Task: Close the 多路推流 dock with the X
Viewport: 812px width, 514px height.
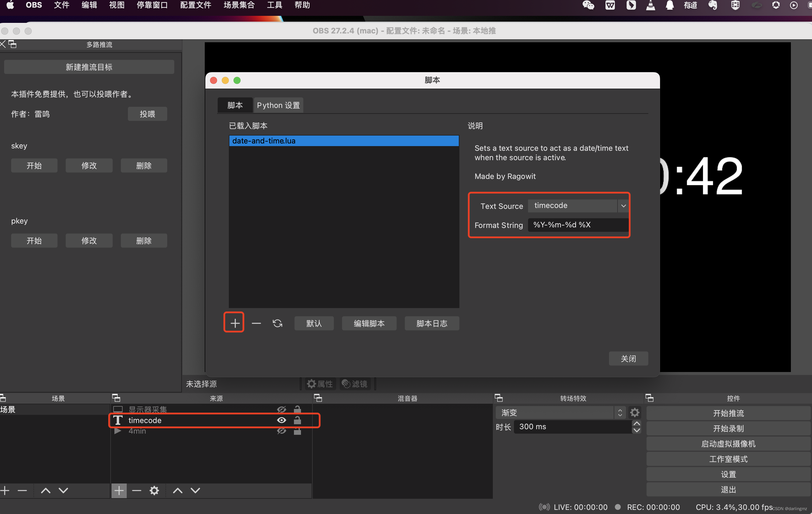Action: tap(3, 44)
